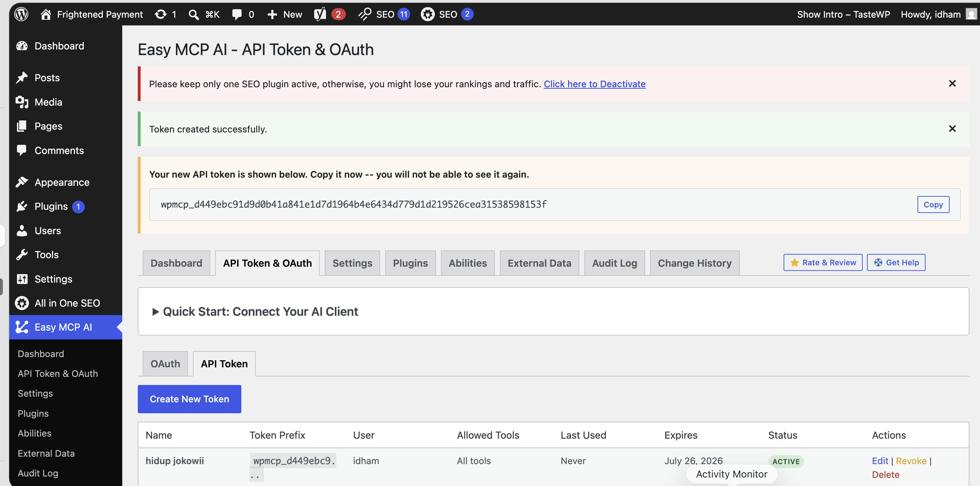
Task: Click the star icon on Rate & Review
Action: coord(794,262)
